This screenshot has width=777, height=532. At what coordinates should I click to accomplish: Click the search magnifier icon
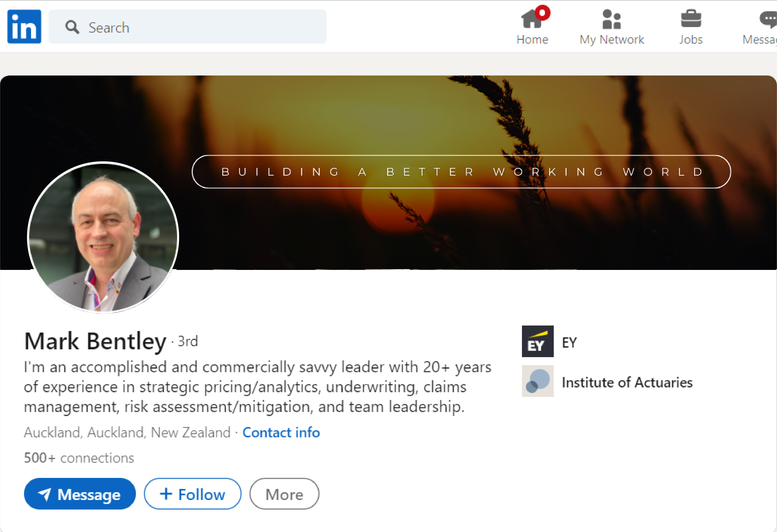click(x=72, y=27)
